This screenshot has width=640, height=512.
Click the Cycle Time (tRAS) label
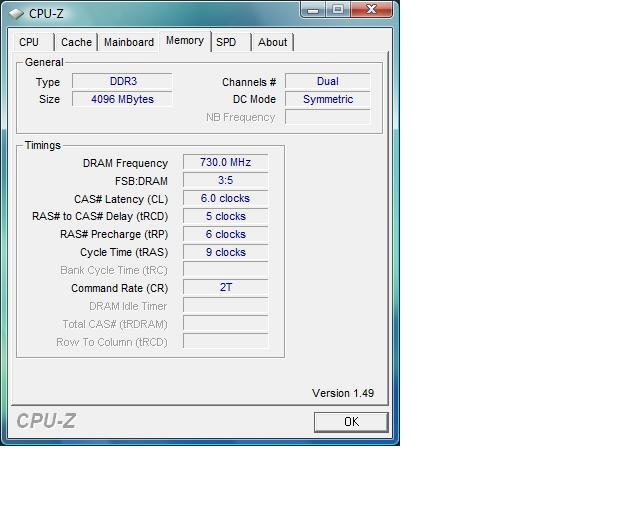[124, 252]
